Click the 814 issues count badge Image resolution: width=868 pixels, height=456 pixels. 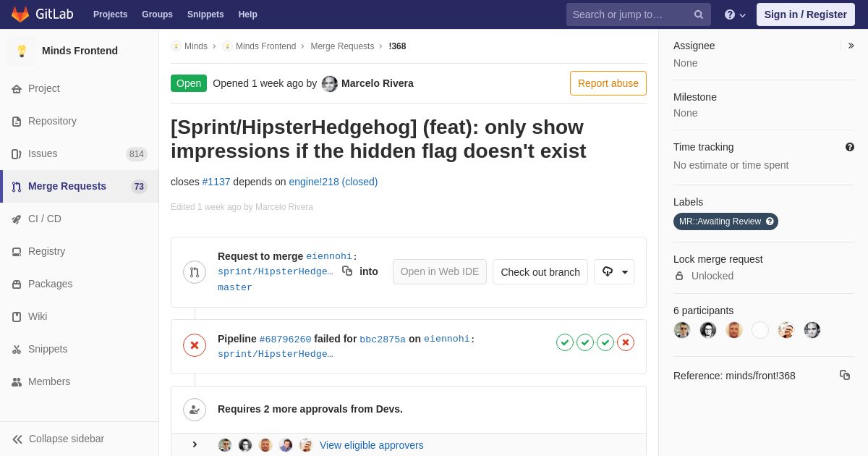point(137,154)
